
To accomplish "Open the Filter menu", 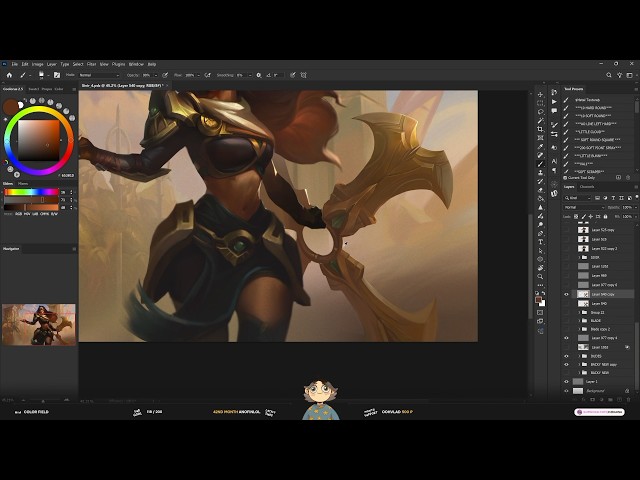I will [x=91, y=64].
